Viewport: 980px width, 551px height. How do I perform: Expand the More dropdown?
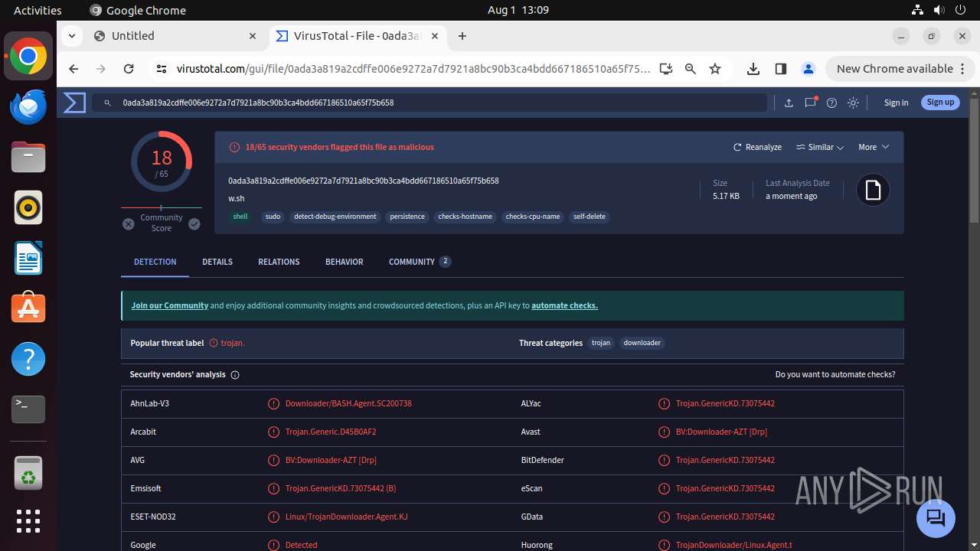coord(874,147)
